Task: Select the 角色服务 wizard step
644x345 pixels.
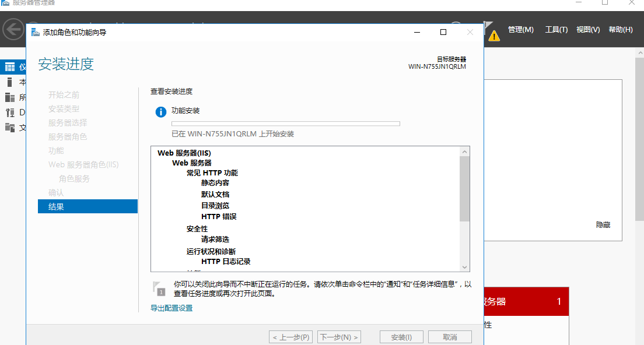Action: point(74,178)
